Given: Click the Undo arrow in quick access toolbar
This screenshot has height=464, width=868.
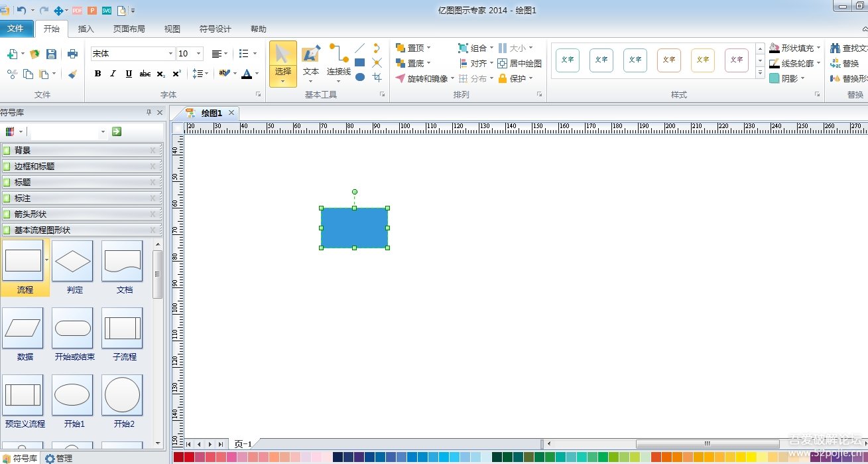Looking at the screenshot, I should [21, 11].
